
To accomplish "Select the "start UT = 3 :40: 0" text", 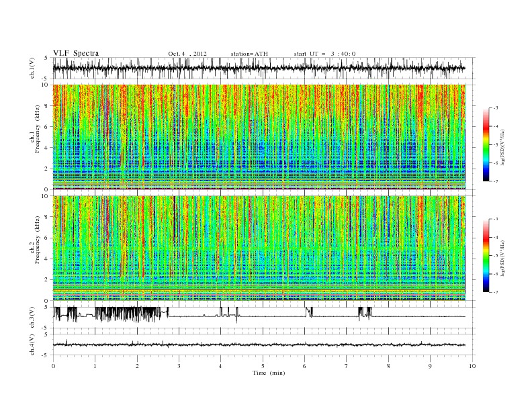I will (x=324, y=54).
